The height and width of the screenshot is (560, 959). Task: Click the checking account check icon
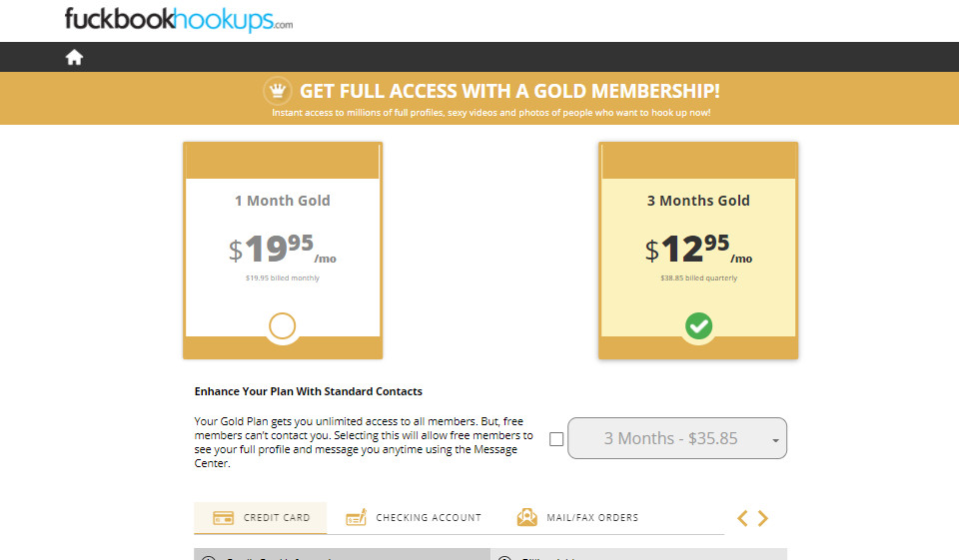click(356, 517)
